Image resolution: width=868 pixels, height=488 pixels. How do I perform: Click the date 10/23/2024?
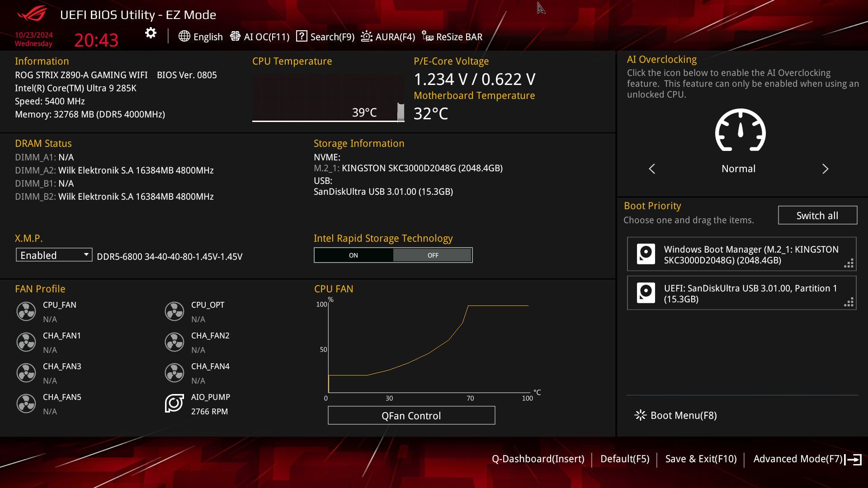point(34,35)
